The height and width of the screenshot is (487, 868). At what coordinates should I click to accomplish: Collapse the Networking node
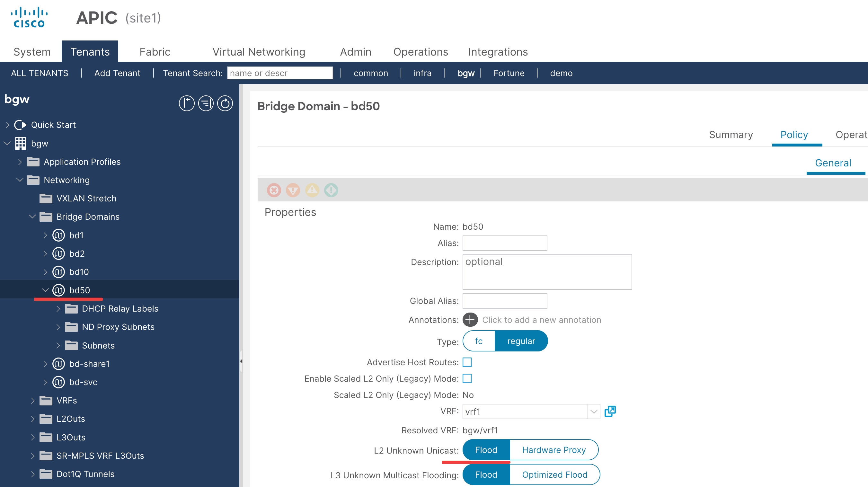tap(20, 180)
